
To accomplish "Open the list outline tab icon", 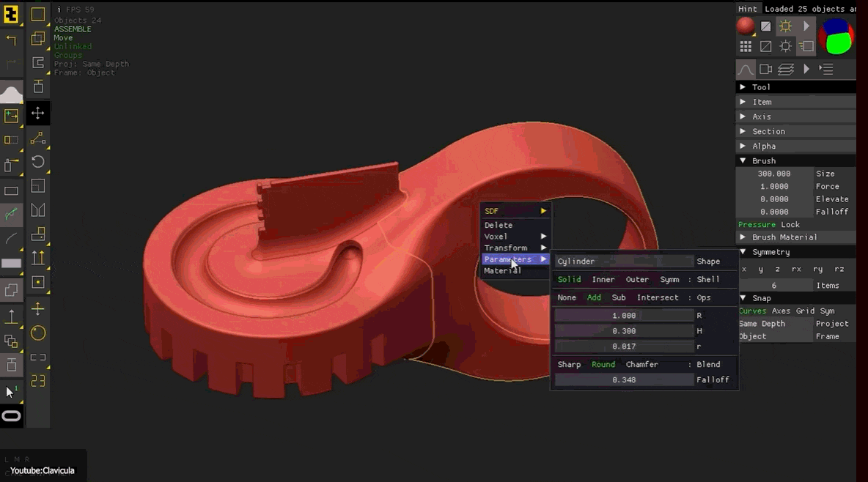I will point(826,69).
